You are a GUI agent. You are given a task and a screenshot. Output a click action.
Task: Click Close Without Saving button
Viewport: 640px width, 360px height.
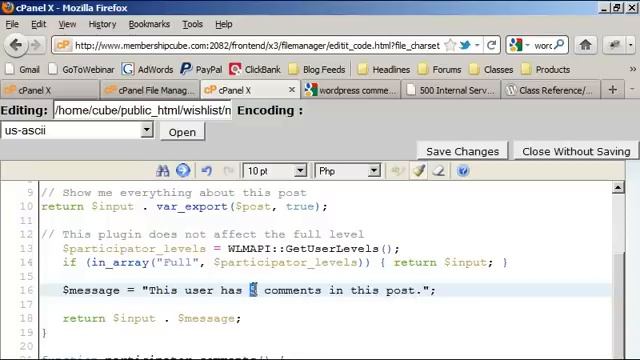(x=576, y=151)
